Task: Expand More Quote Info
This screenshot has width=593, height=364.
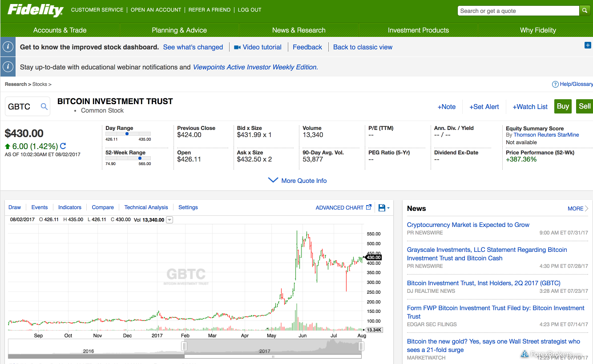Action: click(298, 181)
